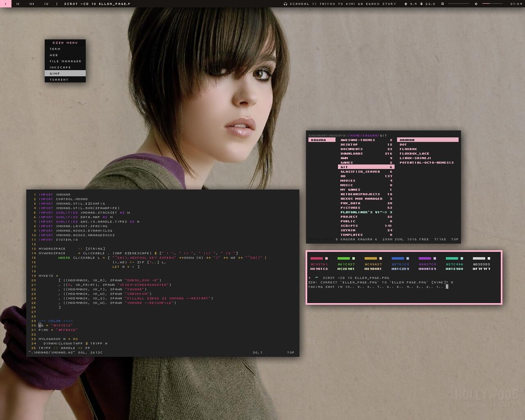Switch to workspace II
Screen dimensions: 525x420
(x=18, y=4)
